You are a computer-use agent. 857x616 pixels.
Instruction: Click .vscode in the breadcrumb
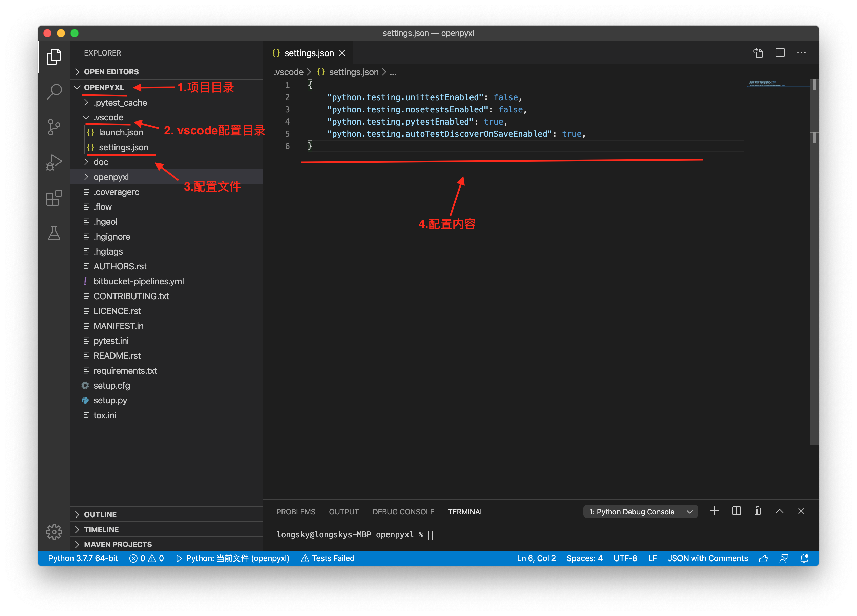point(289,72)
